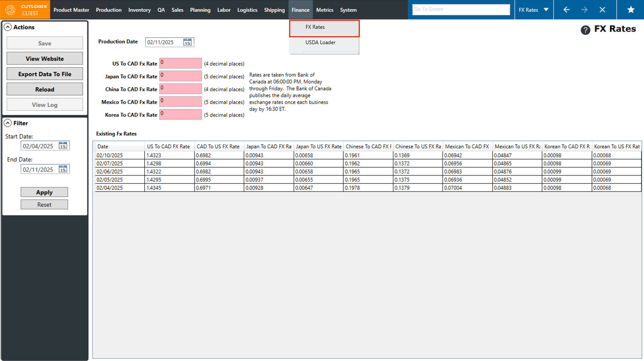This screenshot has width=644, height=361.
Task: Collapse the Actions panel
Action: [x=8, y=27]
